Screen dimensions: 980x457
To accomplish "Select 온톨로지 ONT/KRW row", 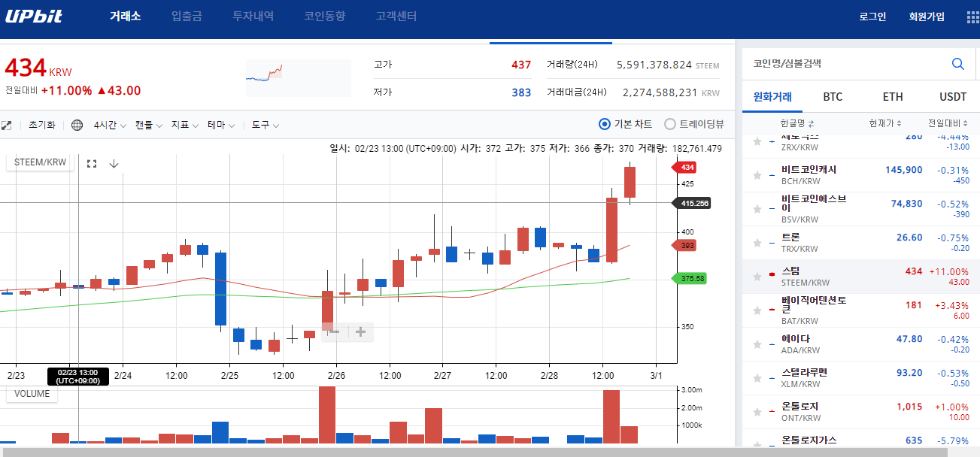I will coord(861,412).
